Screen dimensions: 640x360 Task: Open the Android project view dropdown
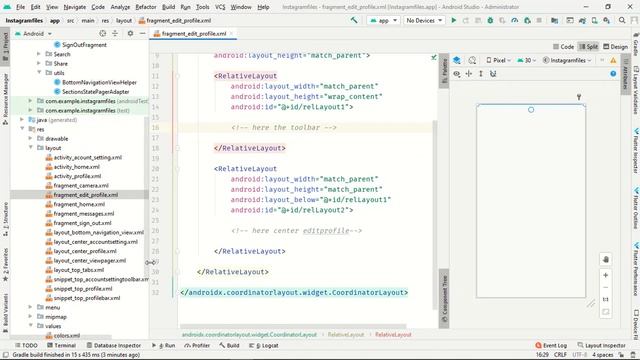click(33, 33)
